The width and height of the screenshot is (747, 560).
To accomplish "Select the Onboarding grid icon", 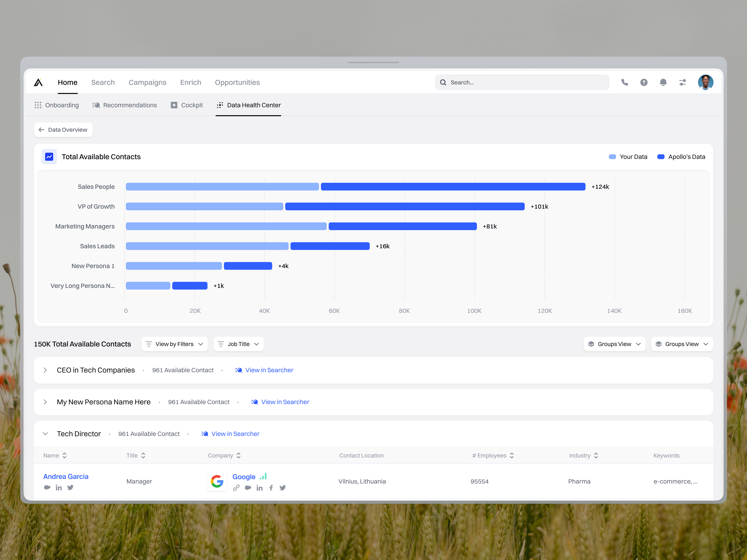I will pyautogui.click(x=38, y=105).
